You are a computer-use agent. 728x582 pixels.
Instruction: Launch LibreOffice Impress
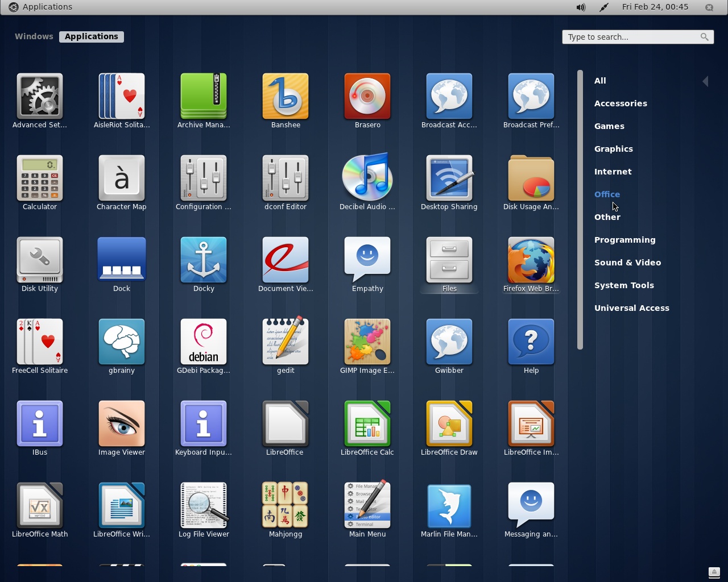[531, 429]
